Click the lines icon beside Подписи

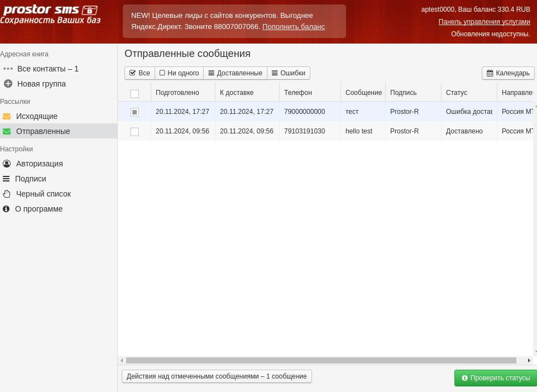tap(6, 179)
